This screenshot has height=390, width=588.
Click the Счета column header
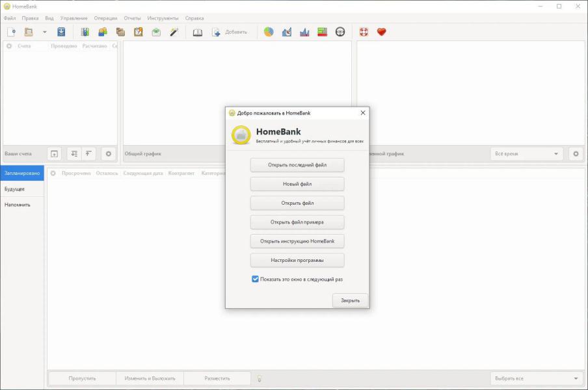[x=24, y=45]
